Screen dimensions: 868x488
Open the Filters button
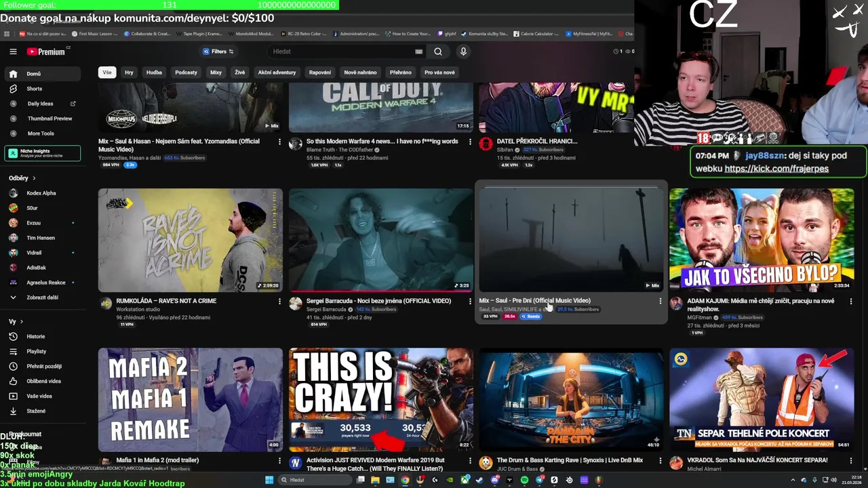(218, 52)
